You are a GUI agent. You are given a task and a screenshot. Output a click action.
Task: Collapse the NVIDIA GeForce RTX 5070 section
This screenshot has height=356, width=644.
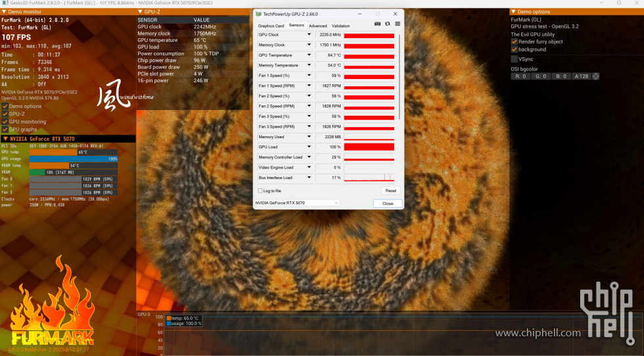(5, 139)
